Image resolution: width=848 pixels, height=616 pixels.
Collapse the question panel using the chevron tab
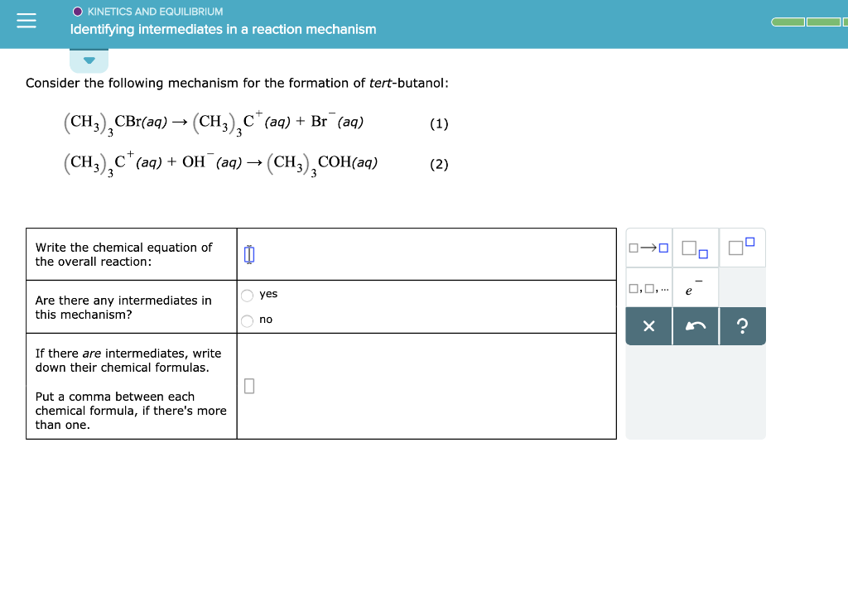[89, 60]
